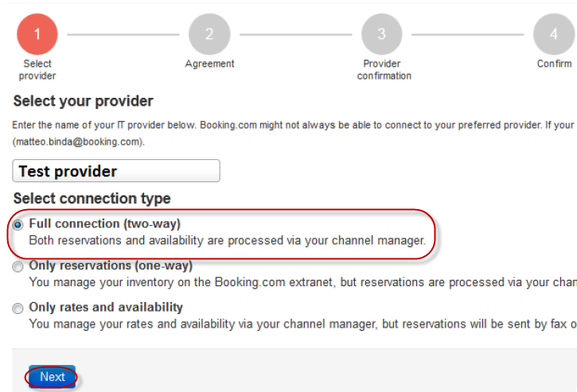This screenshot has width=577, height=392.
Task: Click the step 4 circle
Action: tap(553, 34)
